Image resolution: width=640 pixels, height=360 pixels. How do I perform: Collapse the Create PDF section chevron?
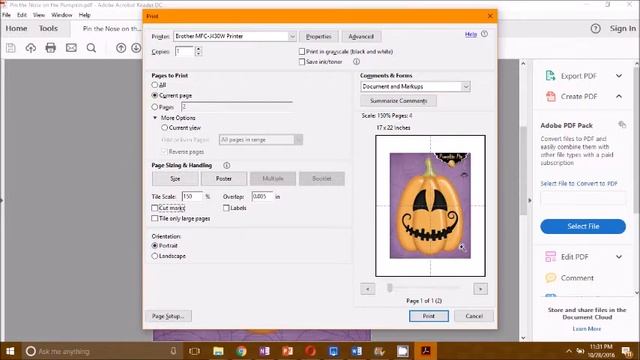coord(619,96)
